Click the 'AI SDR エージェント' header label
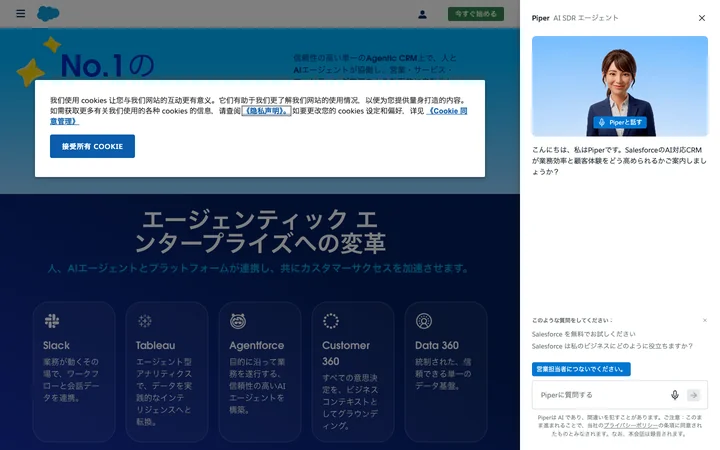The image size is (720, 450). 585,18
